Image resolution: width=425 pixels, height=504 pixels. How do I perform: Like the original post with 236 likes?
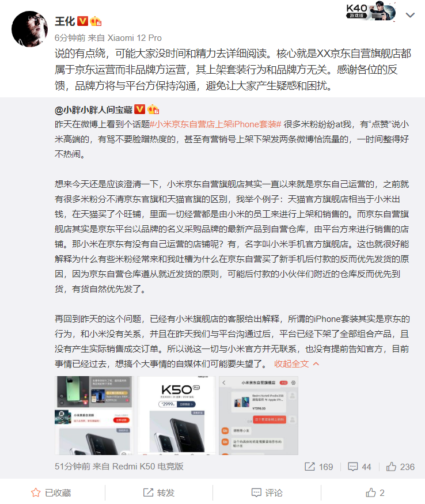tap(400, 467)
